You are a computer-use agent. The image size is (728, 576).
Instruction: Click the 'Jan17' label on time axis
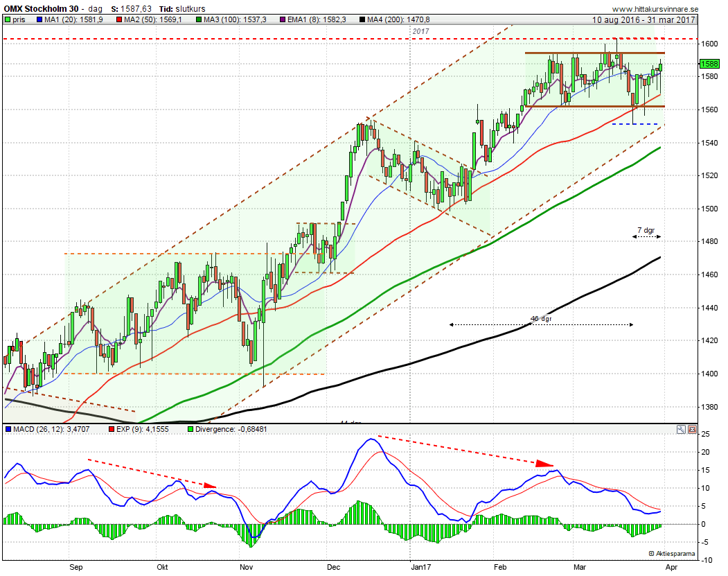click(x=422, y=567)
